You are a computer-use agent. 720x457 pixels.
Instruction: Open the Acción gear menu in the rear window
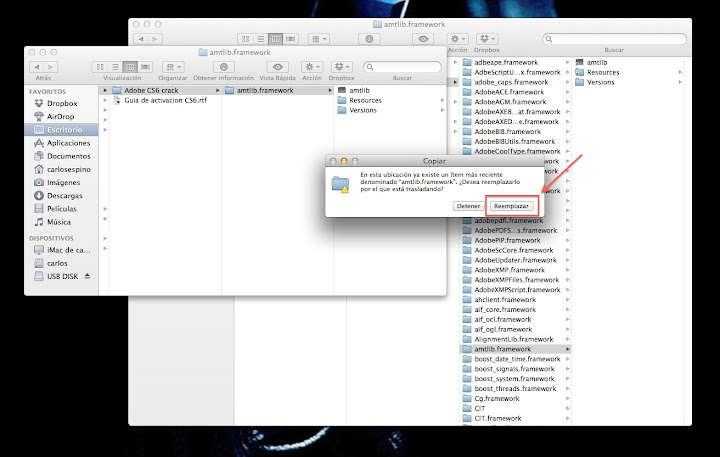coord(457,39)
